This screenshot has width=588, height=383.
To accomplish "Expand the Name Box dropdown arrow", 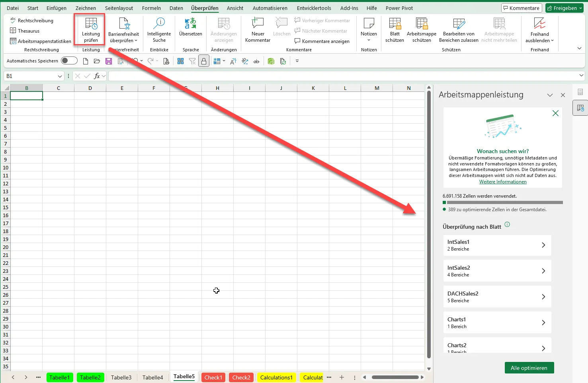I will (60, 76).
